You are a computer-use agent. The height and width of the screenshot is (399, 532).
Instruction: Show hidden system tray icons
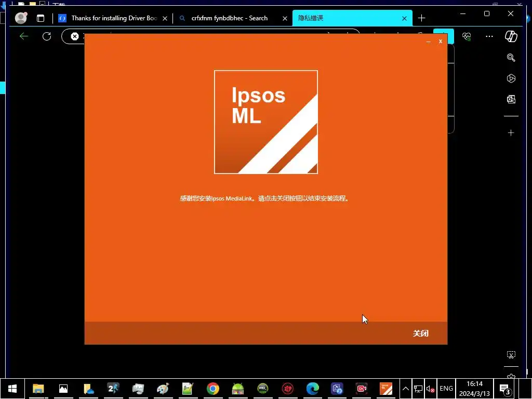405,389
